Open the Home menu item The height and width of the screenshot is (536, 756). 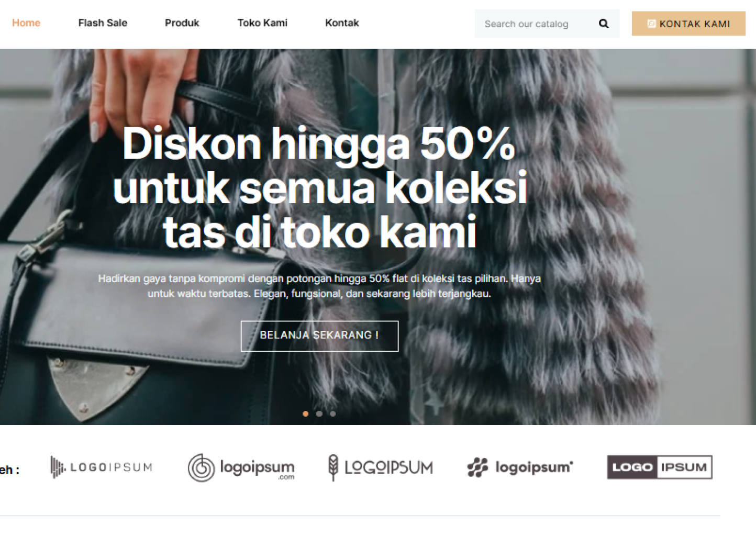[26, 23]
